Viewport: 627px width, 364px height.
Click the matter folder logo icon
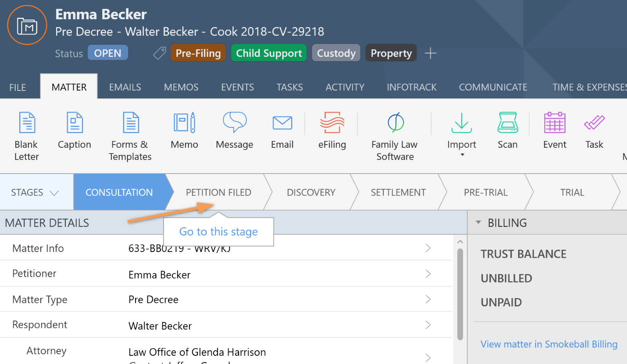[x=27, y=25]
